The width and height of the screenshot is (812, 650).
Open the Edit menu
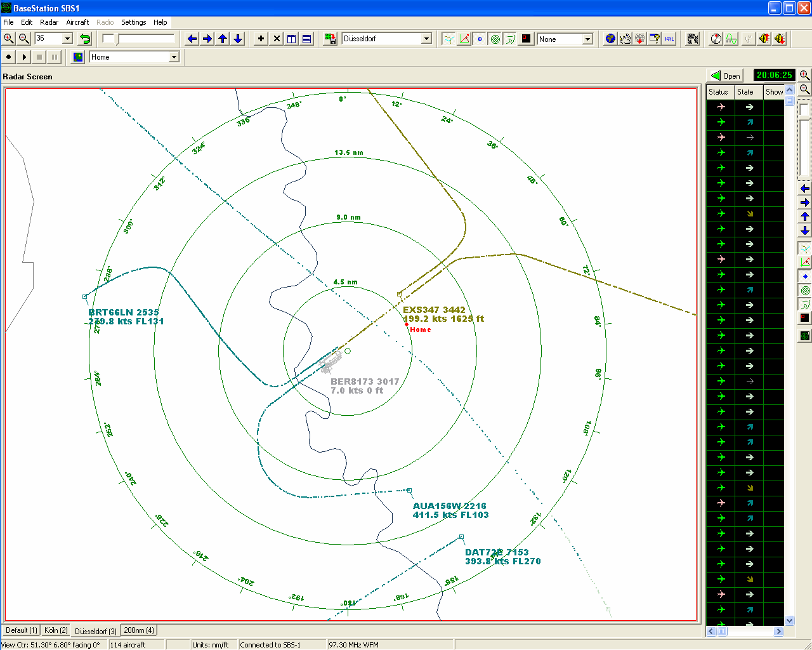click(x=27, y=22)
